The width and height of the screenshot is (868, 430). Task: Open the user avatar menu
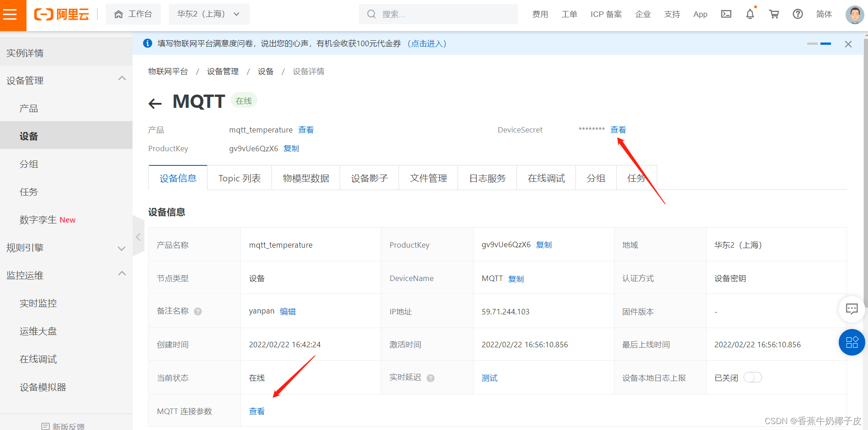tap(855, 15)
